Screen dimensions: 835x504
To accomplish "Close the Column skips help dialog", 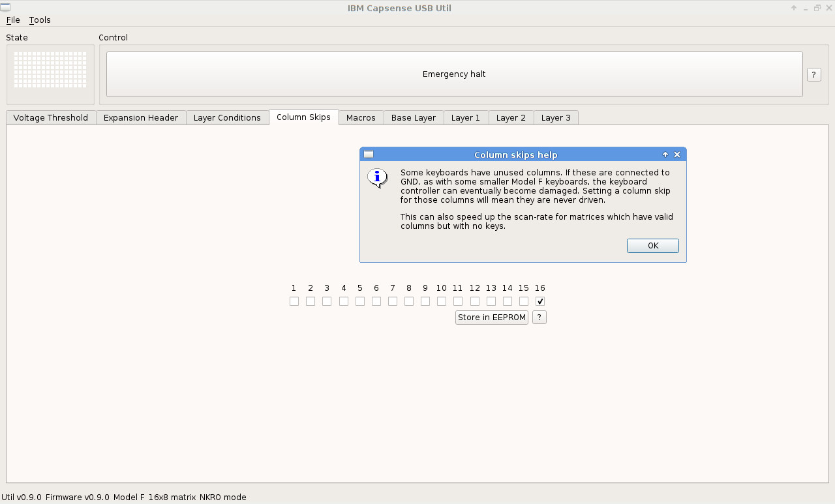I will [676, 155].
